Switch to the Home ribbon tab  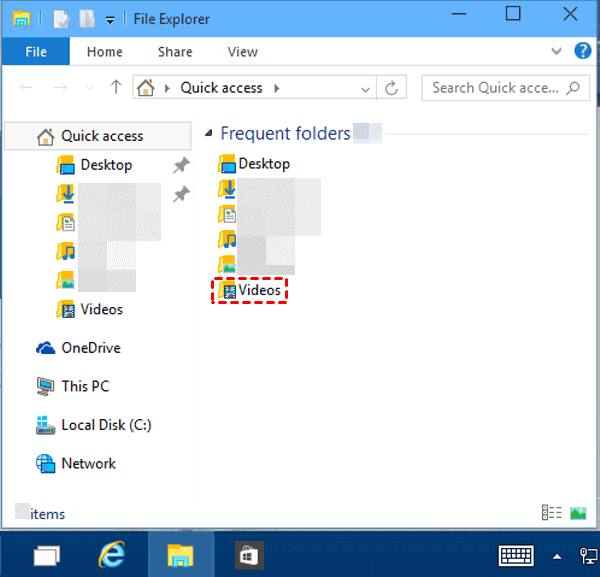coord(104,52)
